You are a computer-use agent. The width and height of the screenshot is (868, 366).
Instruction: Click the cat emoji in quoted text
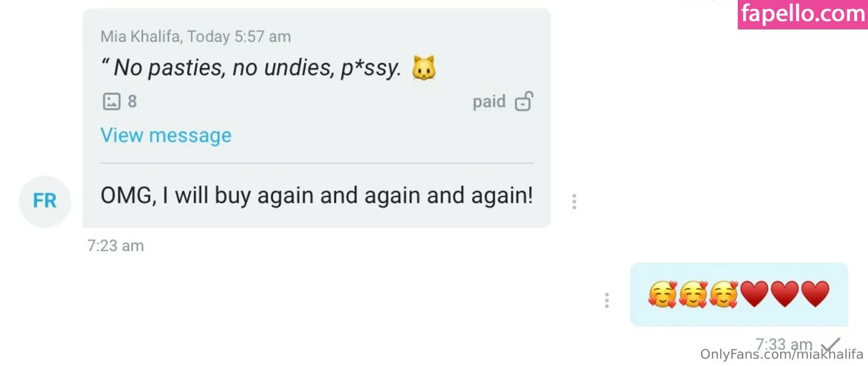(424, 68)
